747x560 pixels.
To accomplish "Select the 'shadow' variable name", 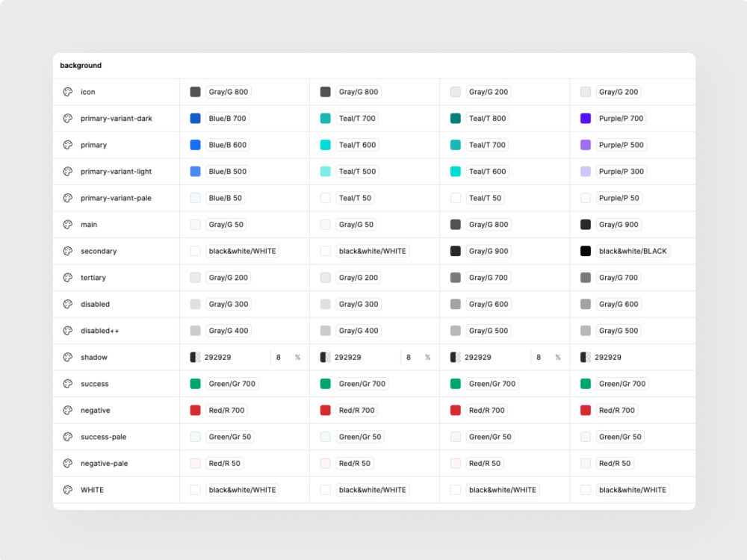I will 94,357.
